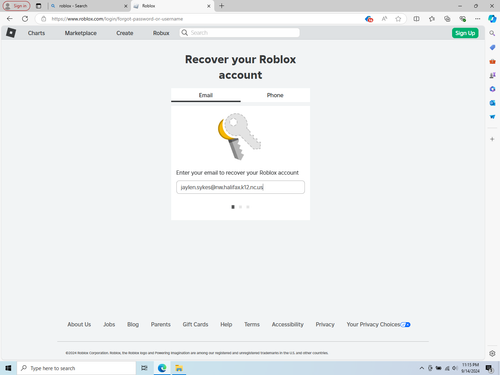Add page to favorites star icon

[x=398, y=19]
